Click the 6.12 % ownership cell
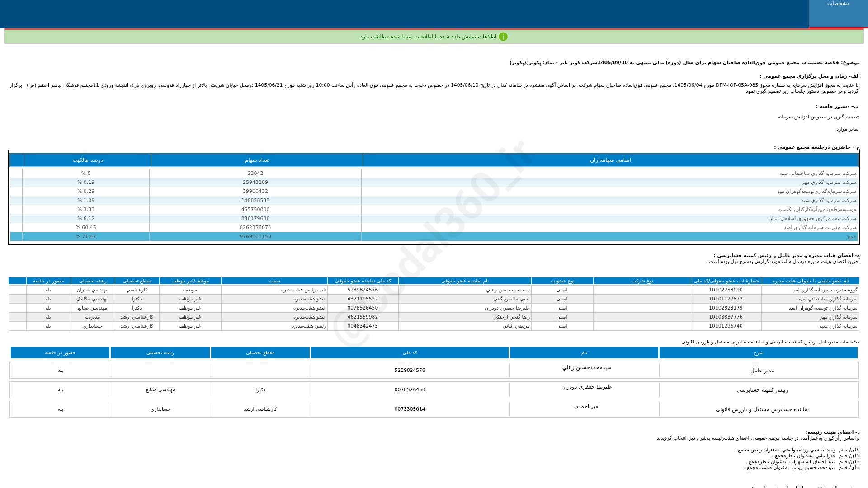The height and width of the screenshot is (488, 868). (x=86, y=218)
